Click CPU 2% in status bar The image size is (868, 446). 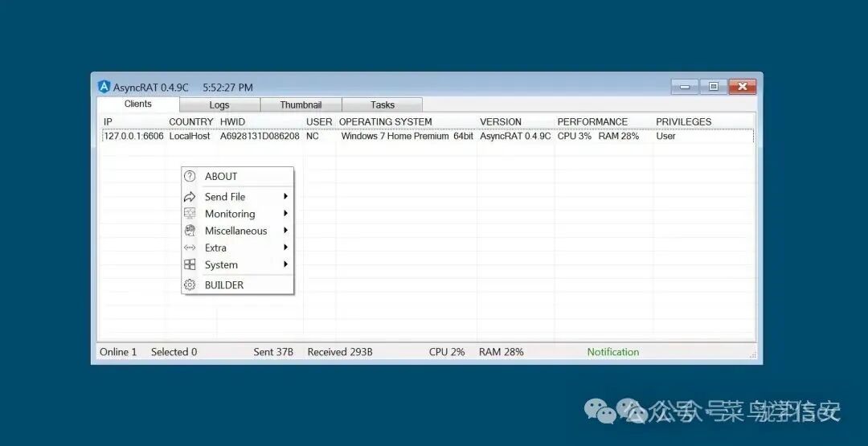(x=447, y=352)
